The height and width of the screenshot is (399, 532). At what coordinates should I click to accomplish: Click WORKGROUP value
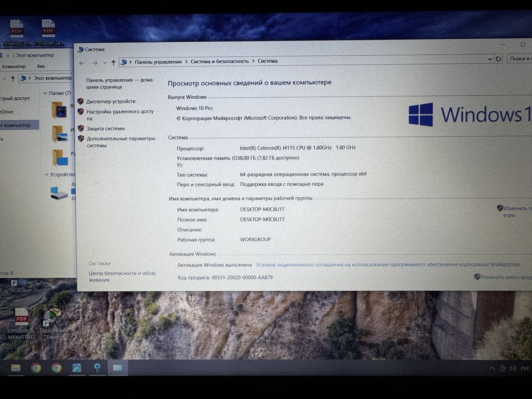255,239
